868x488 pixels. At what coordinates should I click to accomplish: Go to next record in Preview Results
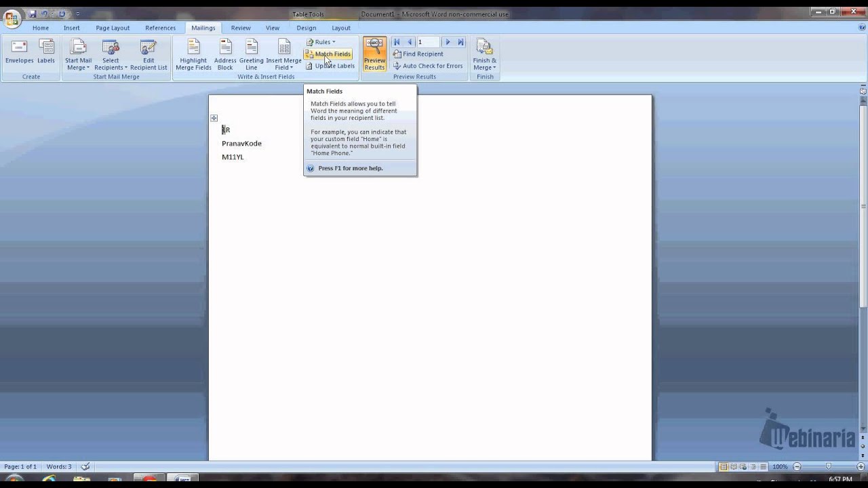(x=448, y=42)
